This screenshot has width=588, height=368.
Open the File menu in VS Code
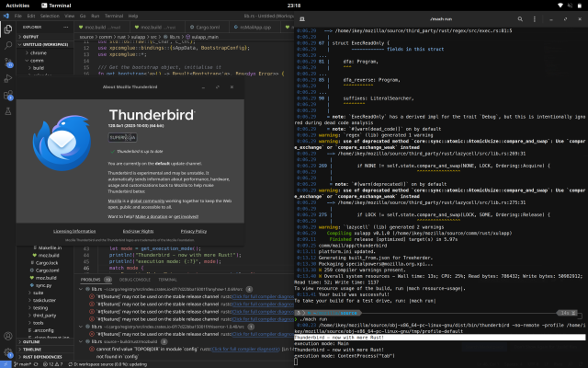click(18, 16)
